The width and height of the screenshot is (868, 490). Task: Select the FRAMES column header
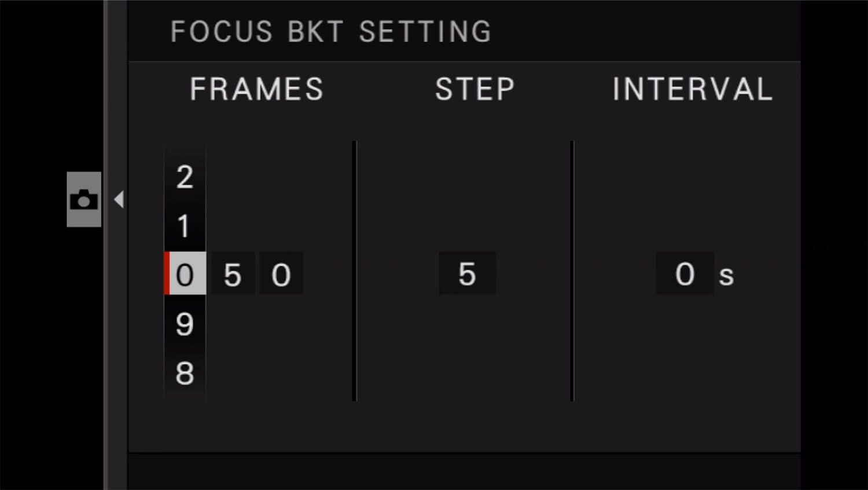pos(256,89)
